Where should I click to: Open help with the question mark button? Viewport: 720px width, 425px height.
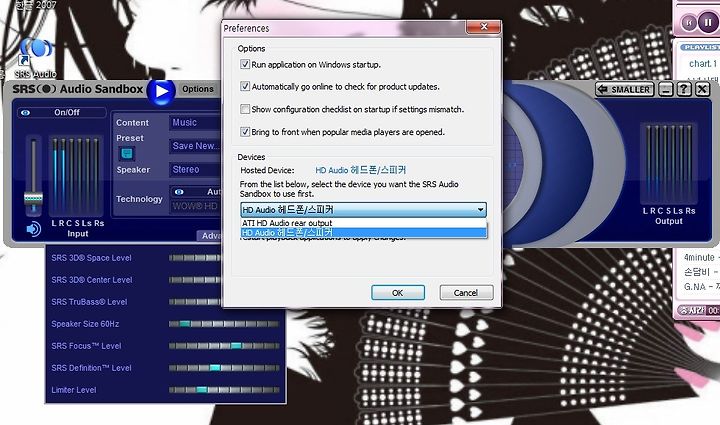[684, 89]
